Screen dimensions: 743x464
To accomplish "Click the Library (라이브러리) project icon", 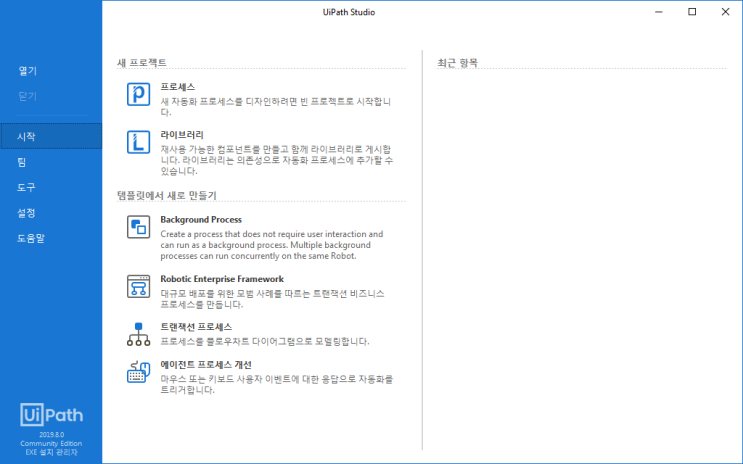I will tap(138, 142).
